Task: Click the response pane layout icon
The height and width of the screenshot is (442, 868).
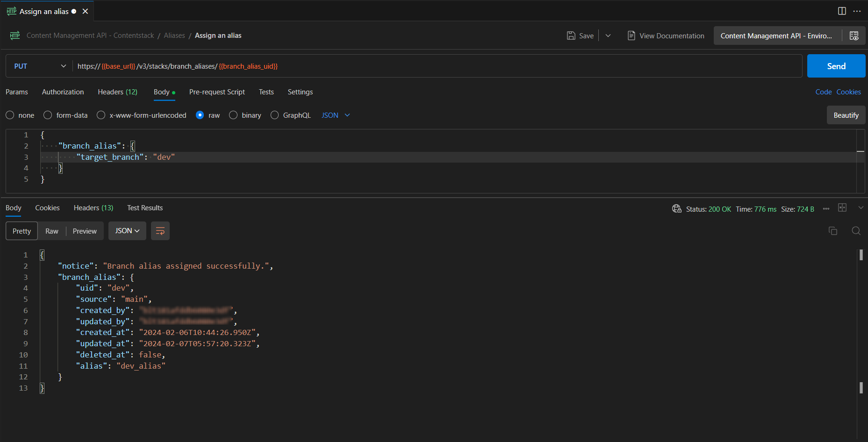Action: pos(842,207)
